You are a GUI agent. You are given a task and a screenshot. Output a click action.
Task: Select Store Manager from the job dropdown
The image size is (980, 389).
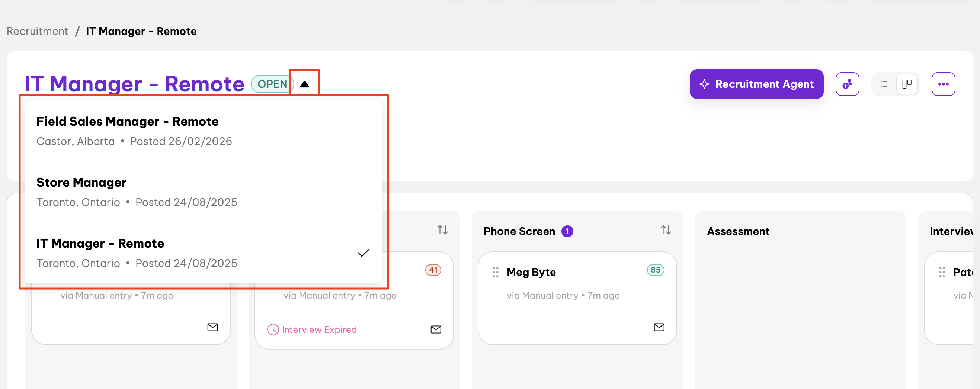(x=81, y=183)
